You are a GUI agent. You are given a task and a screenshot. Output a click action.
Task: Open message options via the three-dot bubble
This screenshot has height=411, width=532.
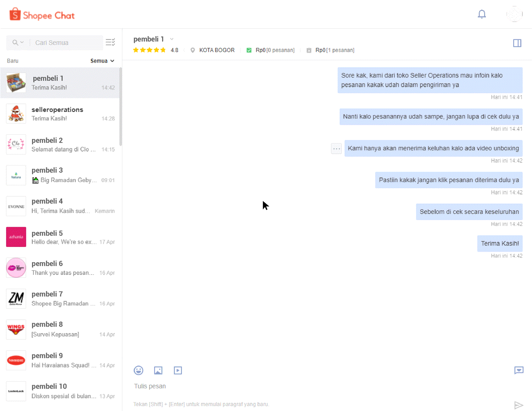click(336, 148)
